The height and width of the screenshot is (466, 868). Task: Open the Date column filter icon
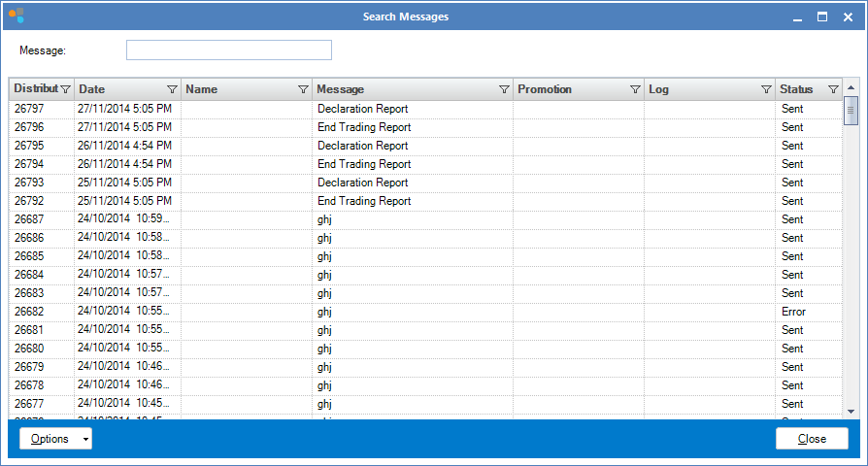point(172,89)
